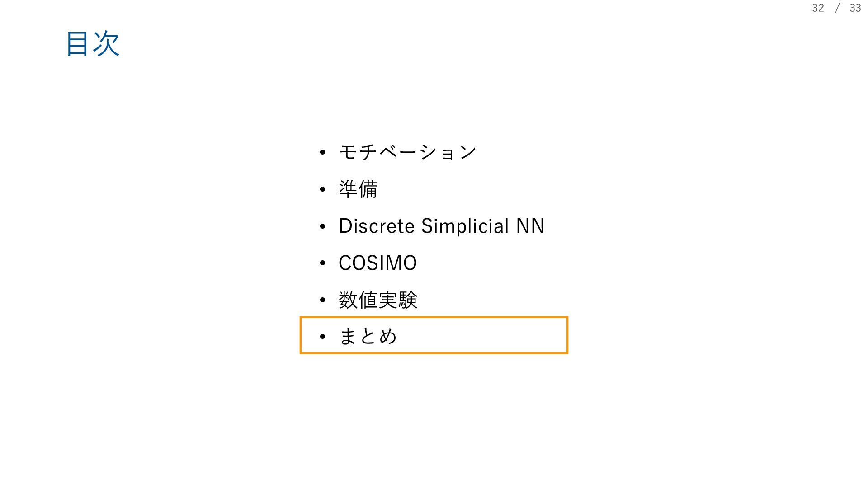Screen dimensions: 868x488
Task: Click the bullet dot before 準備
Action: (322, 189)
